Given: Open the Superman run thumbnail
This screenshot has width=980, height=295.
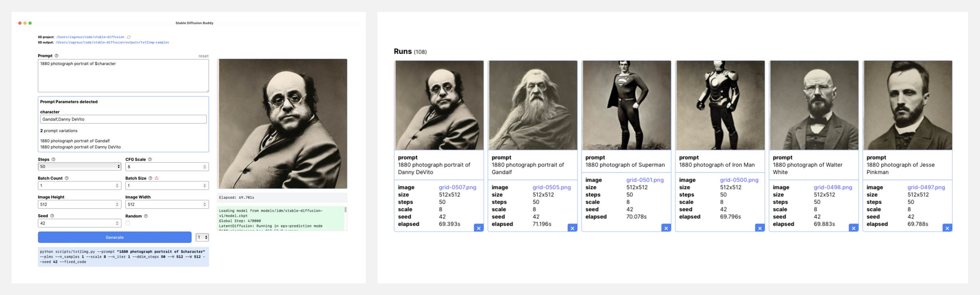Looking at the screenshot, I should pos(627,105).
